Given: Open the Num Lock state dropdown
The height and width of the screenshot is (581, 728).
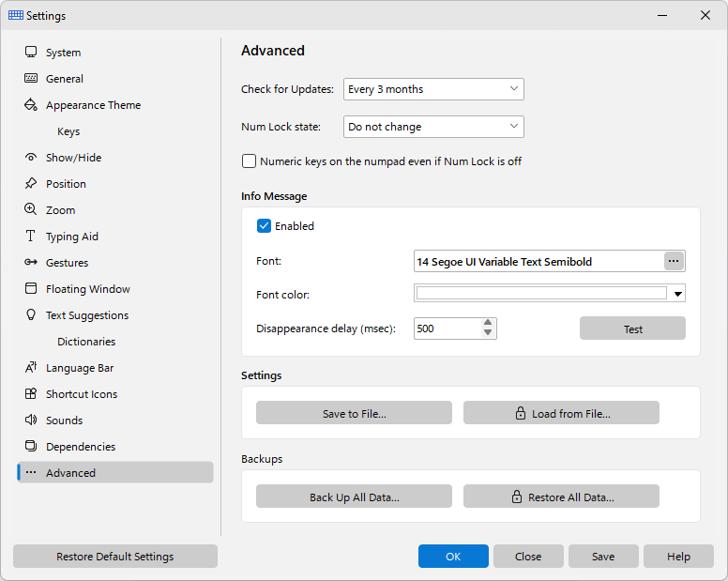Looking at the screenshot, I should pos(433,127).
